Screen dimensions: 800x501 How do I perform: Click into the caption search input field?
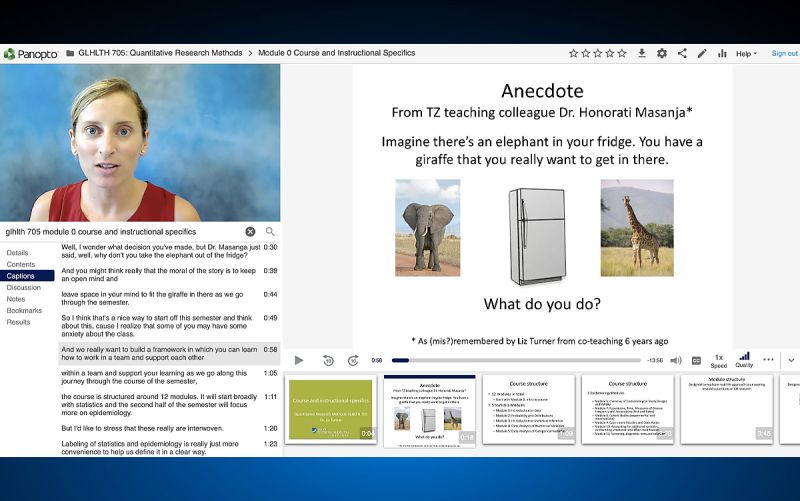pos(122,232)
